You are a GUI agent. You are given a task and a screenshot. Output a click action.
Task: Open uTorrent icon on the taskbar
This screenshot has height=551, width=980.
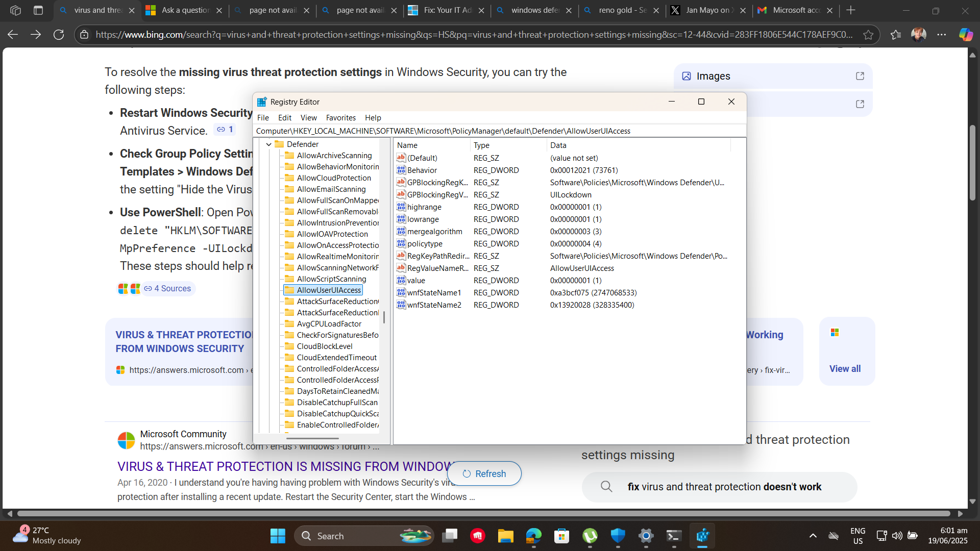pyautogui.click(x=590, y=536)
